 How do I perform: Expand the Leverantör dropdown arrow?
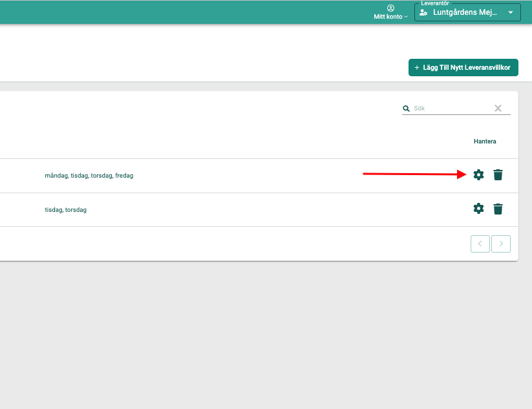[x=511, y=12]
